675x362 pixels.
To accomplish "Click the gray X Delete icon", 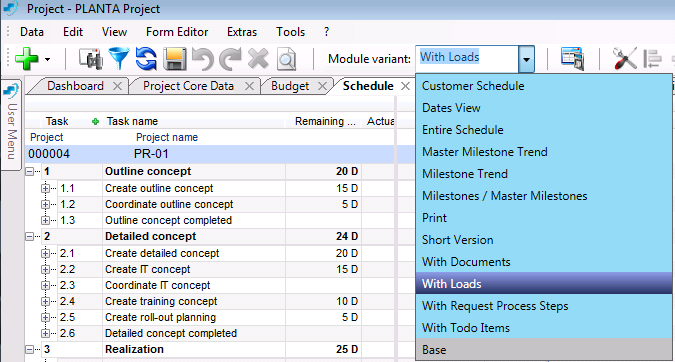I will pos(258,59).
